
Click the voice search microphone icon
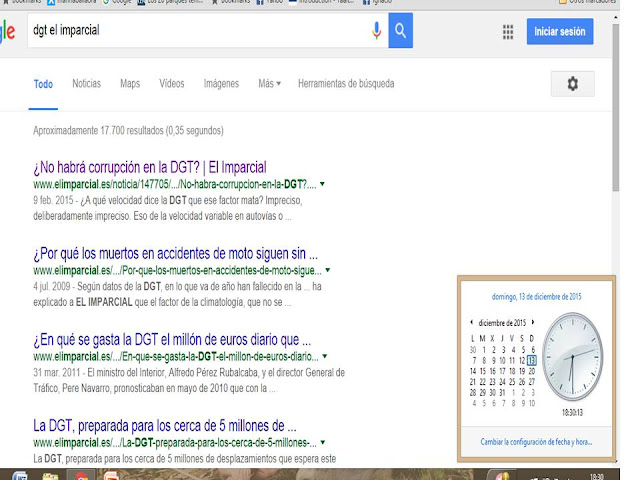[376, 31]
